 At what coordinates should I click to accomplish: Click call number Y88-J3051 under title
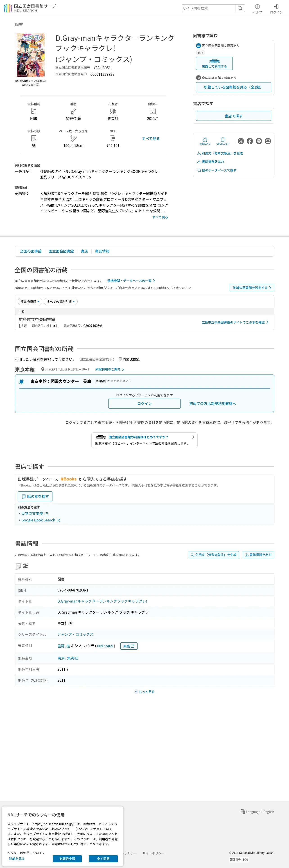point(102,68)
